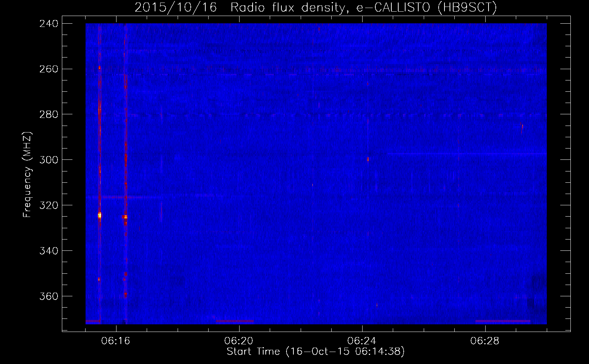Click the 06:20 time tick label
Image resolution: width=589 pixels, height=364 pixels.
tap(239, 341)
